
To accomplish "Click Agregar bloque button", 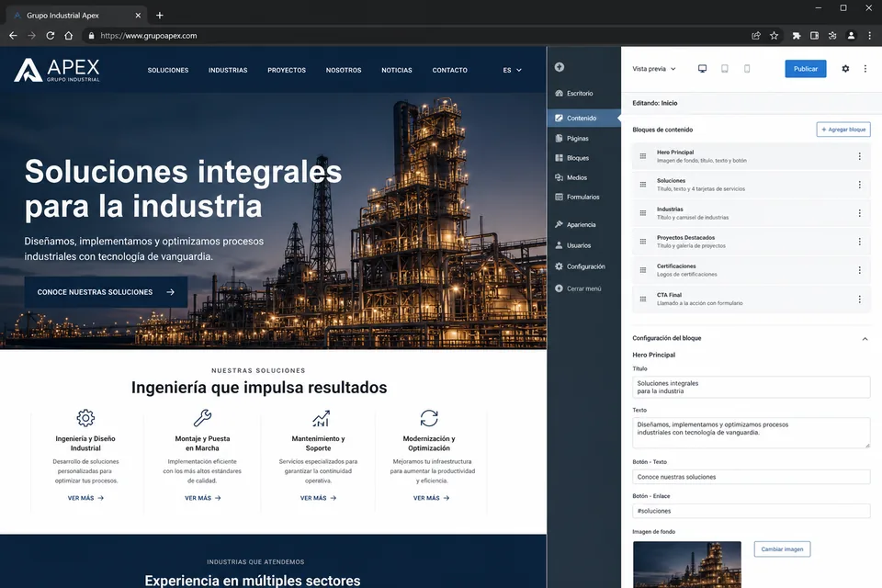I will tap(843, 130).
